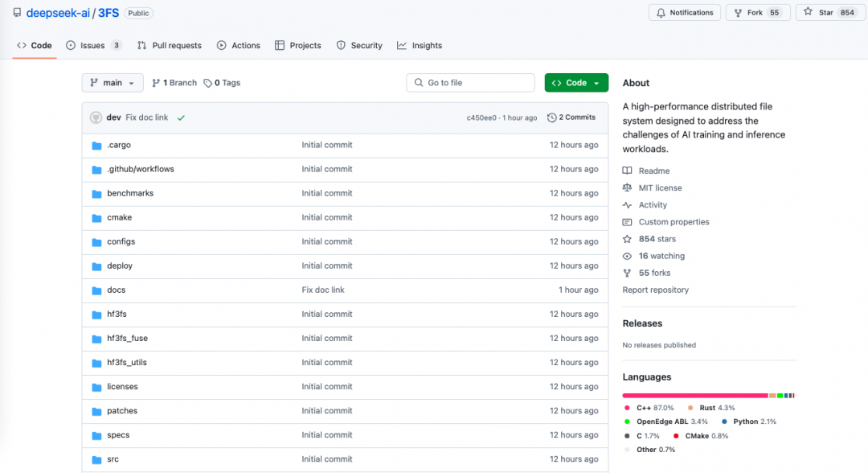Click the deepseek-ai owner link

58,13
